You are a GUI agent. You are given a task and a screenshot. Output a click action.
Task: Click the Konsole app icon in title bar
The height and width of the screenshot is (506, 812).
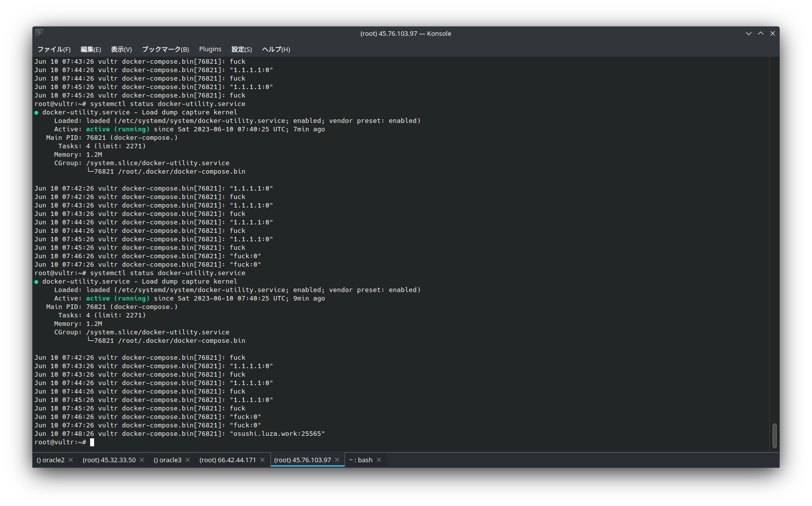coord(39,33)
